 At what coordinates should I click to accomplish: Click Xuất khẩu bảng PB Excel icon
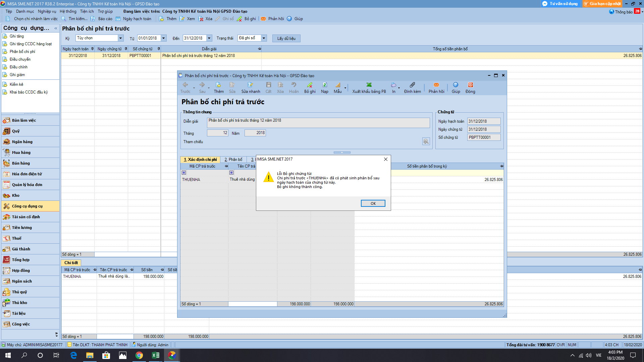click(x=369, y=85)
